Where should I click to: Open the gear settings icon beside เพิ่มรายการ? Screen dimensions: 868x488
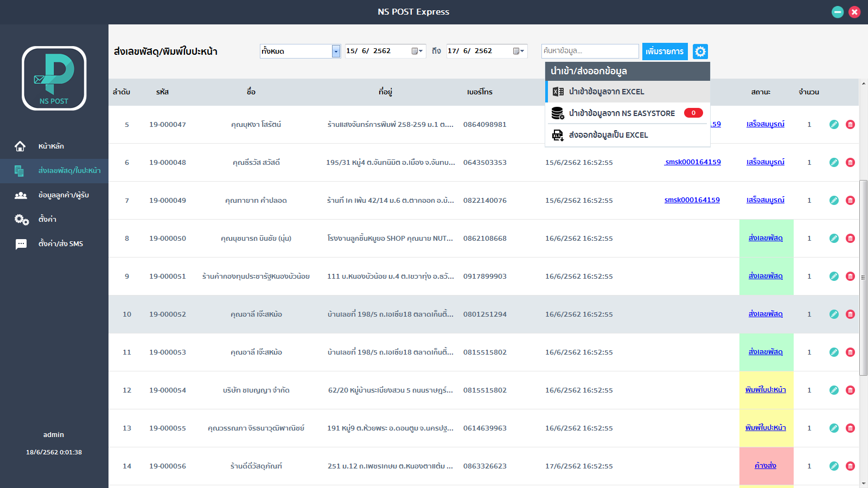[700, 52]
